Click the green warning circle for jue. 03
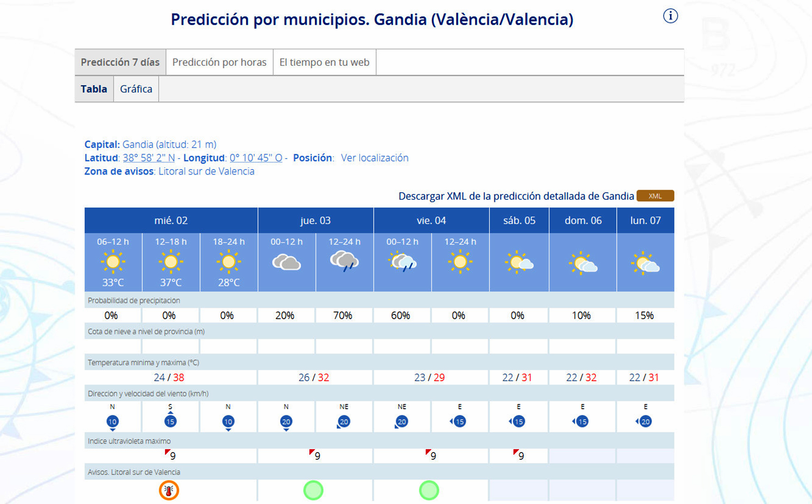This screenshot has height=504, width=812. (313, 490)
